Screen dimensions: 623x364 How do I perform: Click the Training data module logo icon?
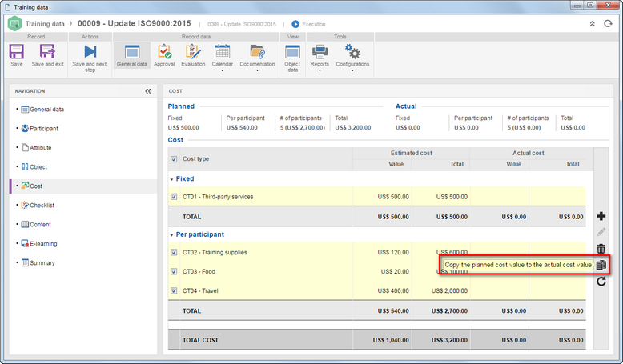coord(14,24)
